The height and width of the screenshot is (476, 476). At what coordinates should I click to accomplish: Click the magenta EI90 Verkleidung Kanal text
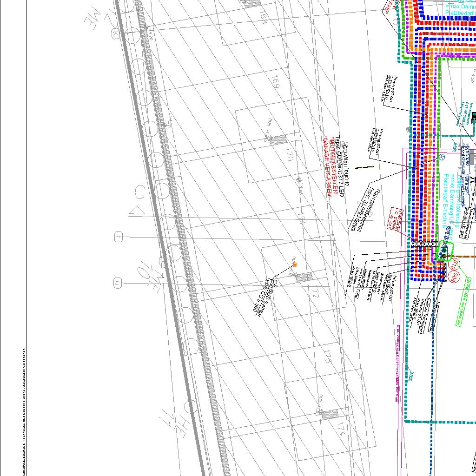pos(397,364)
